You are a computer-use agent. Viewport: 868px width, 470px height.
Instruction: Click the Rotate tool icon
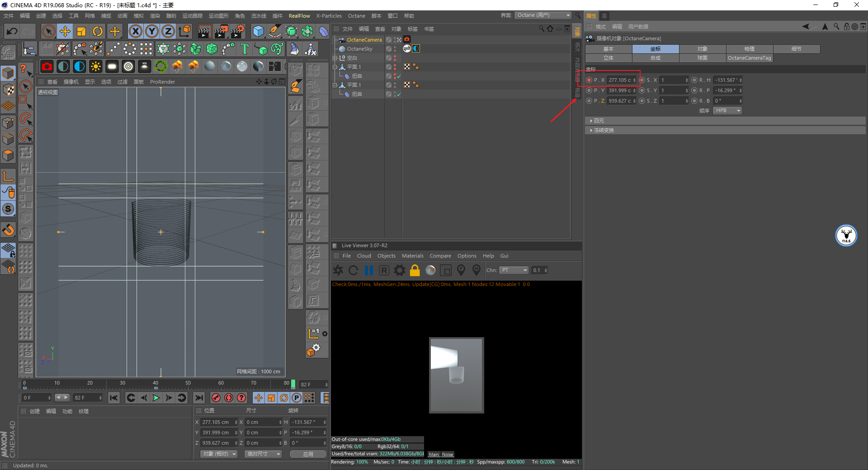coord(98,31)
